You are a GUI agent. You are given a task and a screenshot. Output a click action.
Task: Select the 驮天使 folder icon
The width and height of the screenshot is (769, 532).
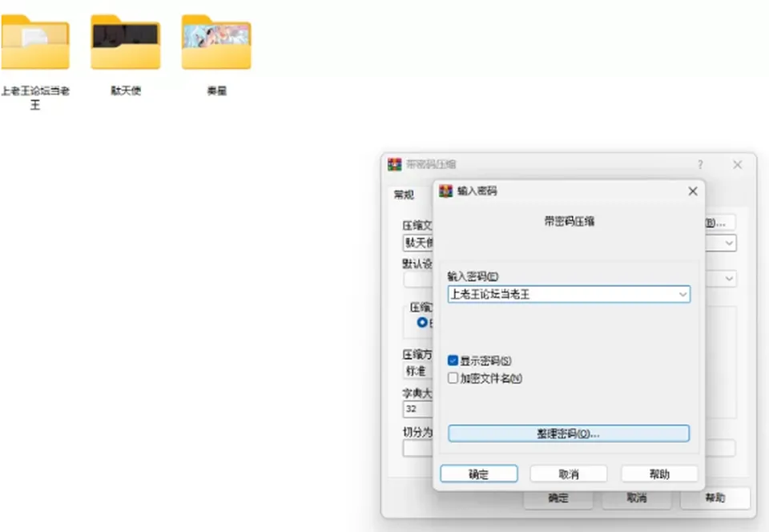126,42
